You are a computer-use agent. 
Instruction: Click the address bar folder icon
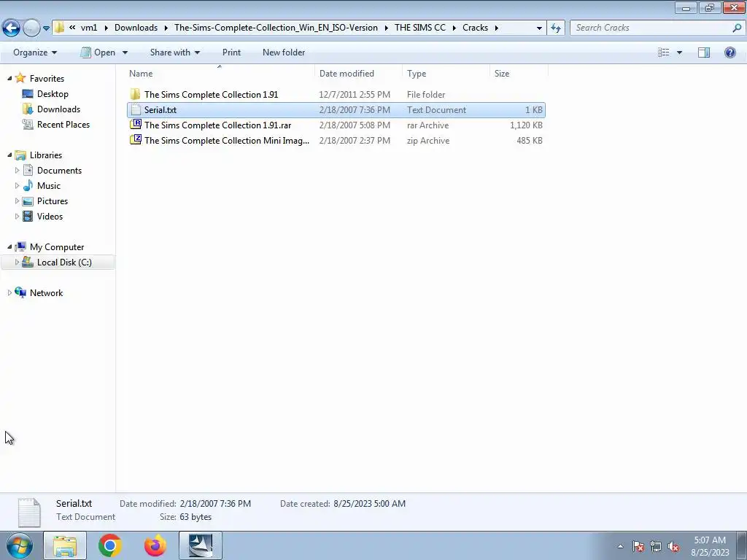pos(59,28)
